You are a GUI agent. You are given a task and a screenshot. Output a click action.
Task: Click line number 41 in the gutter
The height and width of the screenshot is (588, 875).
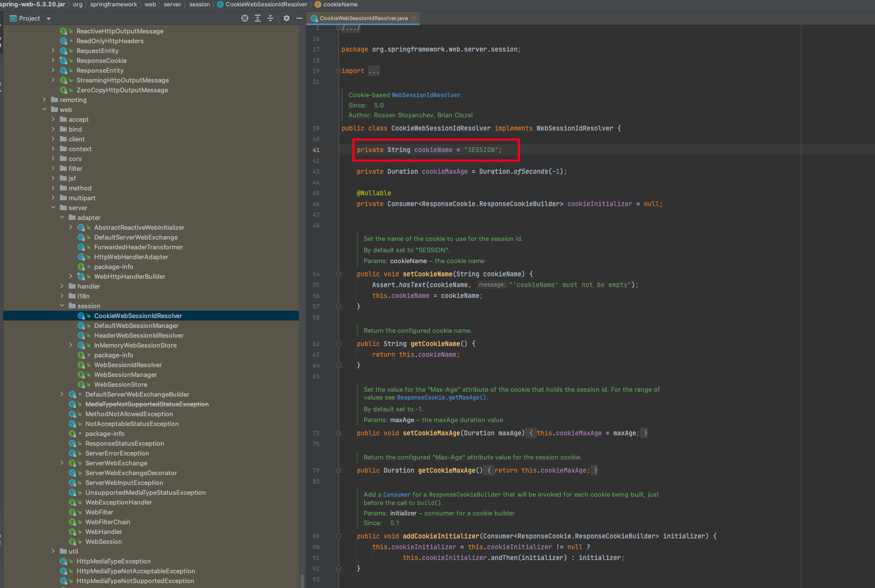pos(316,150)
